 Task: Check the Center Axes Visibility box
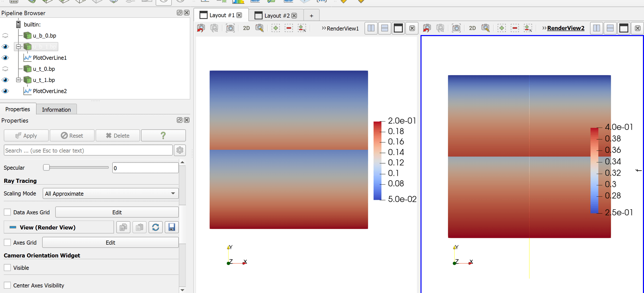(7, 285)
